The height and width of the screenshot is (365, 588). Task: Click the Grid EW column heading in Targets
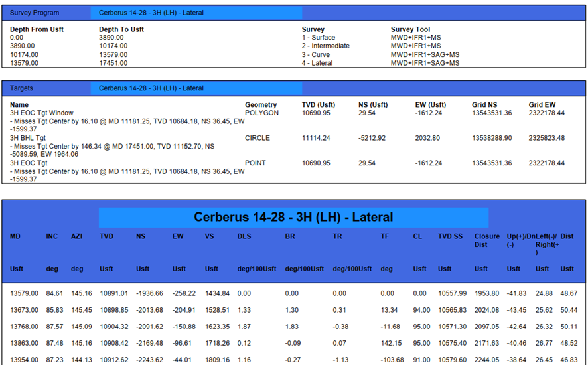click(x=542, y=104)
